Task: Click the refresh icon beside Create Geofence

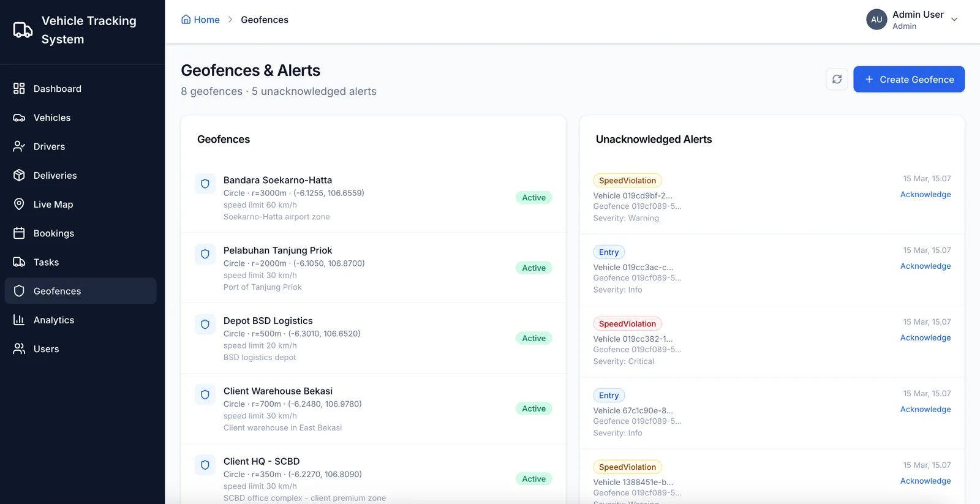Action: pos(837,79)
